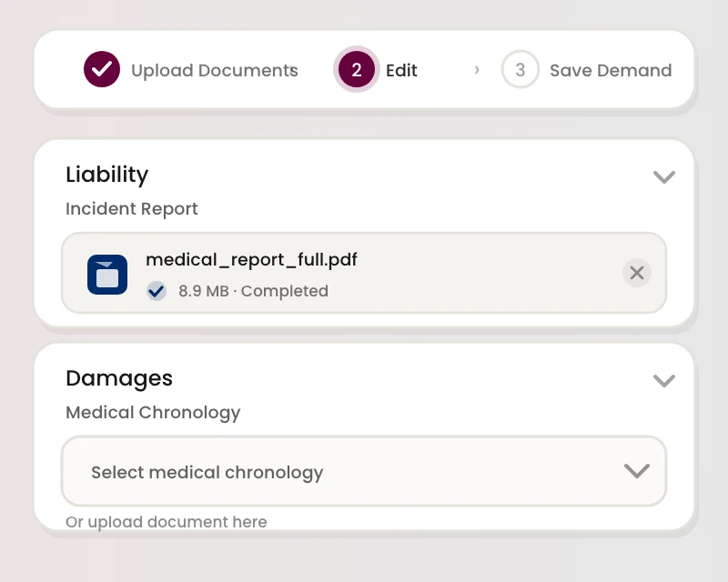The image size is (728, 582).
Task: Go to Save Demand step
Action: pyautogui.click(x=611, y=71)
